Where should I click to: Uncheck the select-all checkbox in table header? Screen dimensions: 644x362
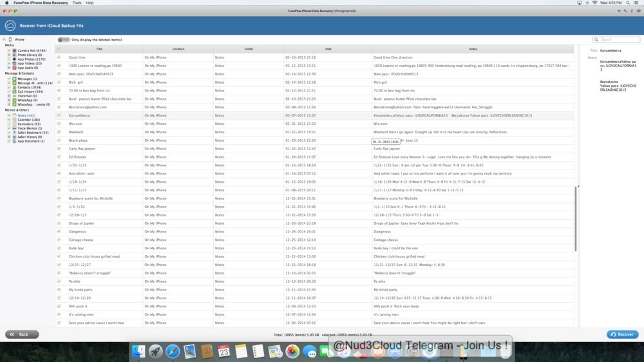[x=59, y=49]
